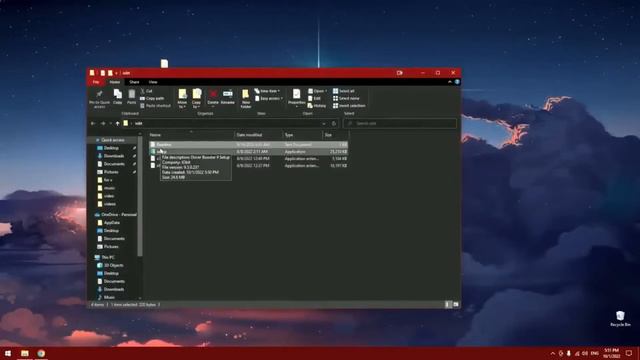Select This PC in navigation pane
The image size is (640, 360).
(108, 257)
